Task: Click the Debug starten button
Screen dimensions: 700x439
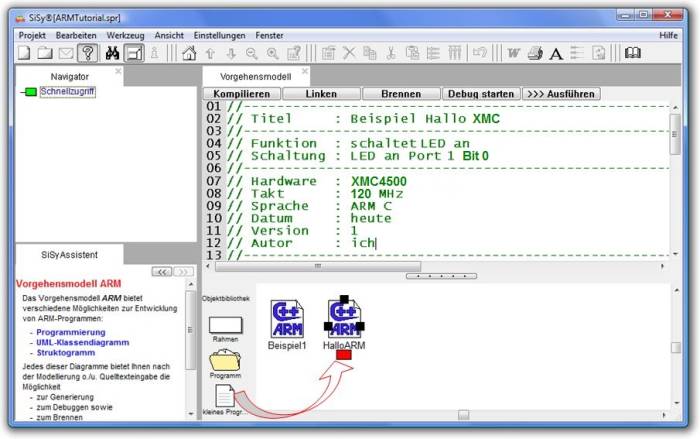Action: 479,93
